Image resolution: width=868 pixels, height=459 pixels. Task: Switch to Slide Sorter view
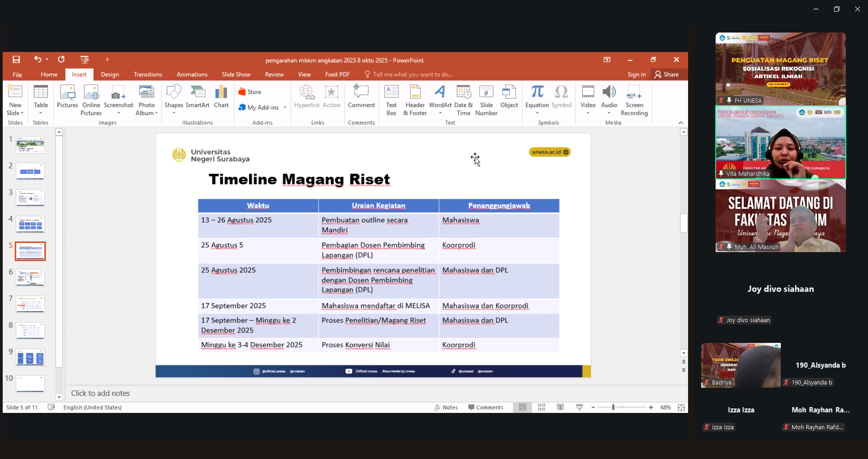pyautogui.click(x=542, y=407)
